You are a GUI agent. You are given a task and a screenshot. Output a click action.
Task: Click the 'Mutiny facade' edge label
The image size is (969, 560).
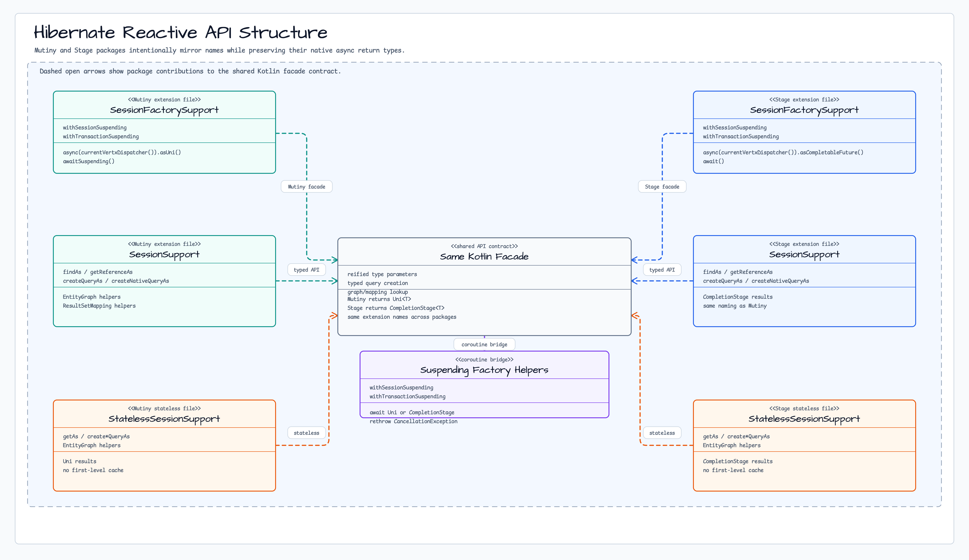[306, 187]
